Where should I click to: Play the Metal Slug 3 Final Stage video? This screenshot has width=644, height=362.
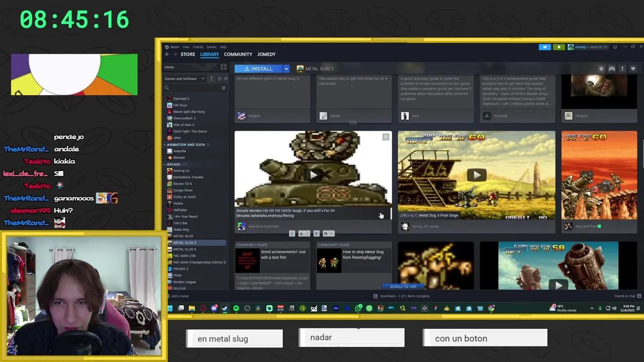(476, 175)
